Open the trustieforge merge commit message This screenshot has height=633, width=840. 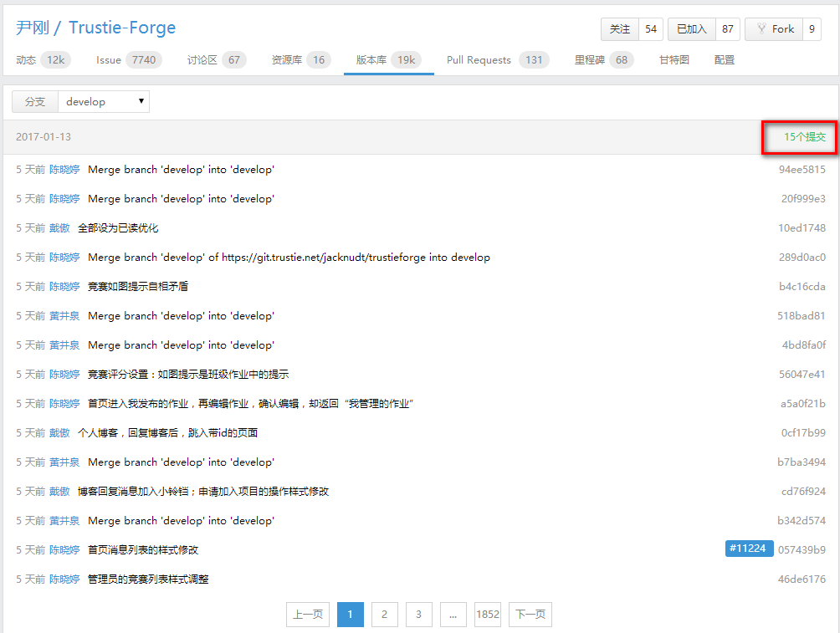point(289,258)
